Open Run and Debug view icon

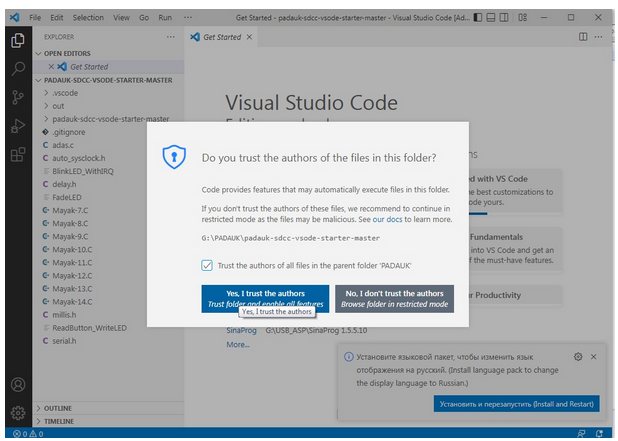point(17,127)
